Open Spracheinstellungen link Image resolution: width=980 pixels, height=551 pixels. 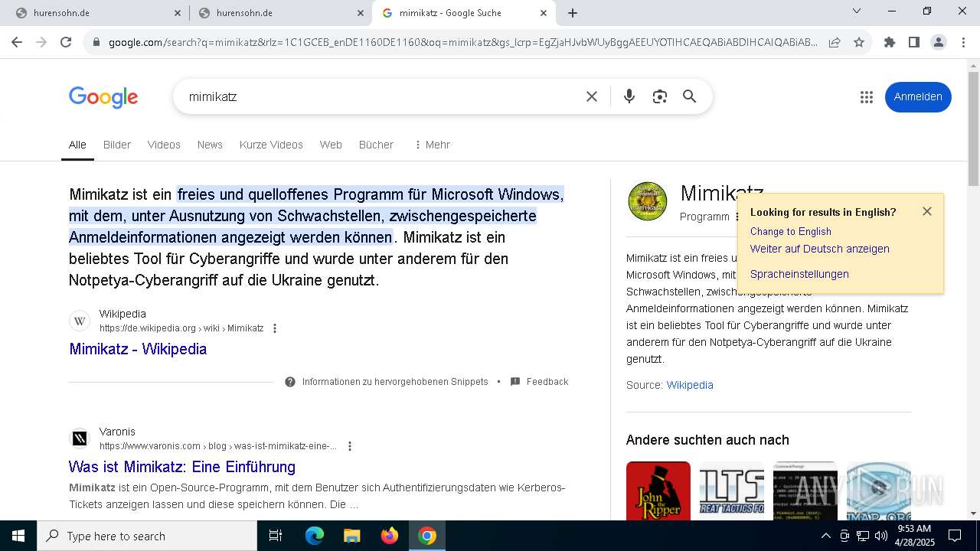pos(799,274)
